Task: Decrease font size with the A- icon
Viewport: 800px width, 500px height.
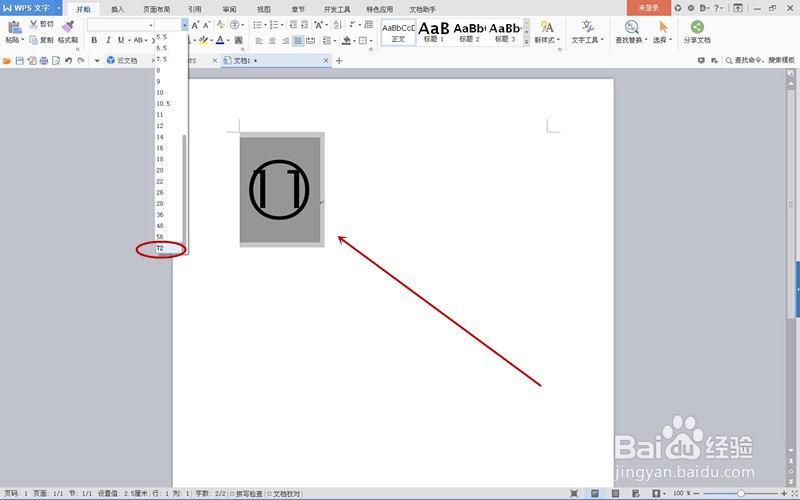Action: click(207, 24)
